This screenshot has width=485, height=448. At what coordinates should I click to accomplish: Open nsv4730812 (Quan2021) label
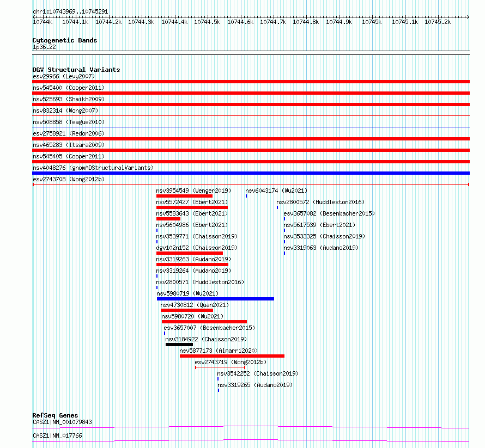pyautogui.click(x=195, y=305)
